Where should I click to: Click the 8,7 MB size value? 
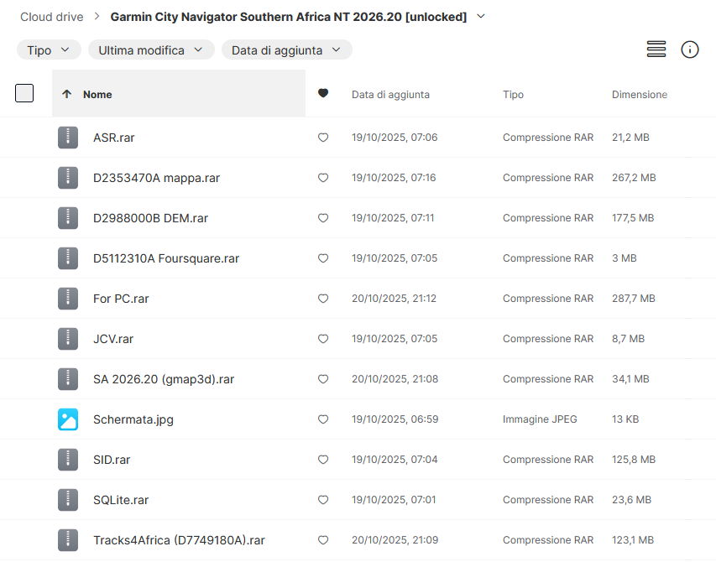coord(629,339)
